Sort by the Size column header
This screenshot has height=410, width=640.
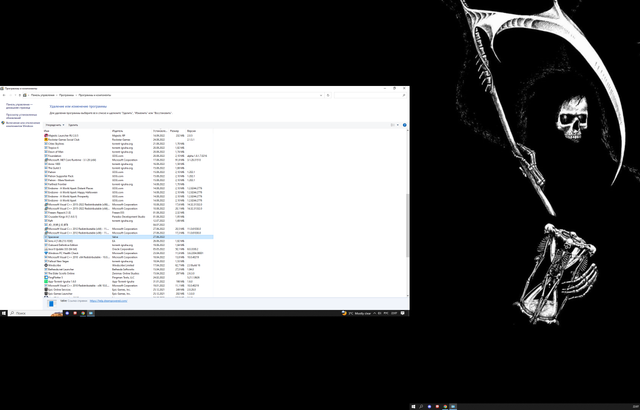click(178, 131)
